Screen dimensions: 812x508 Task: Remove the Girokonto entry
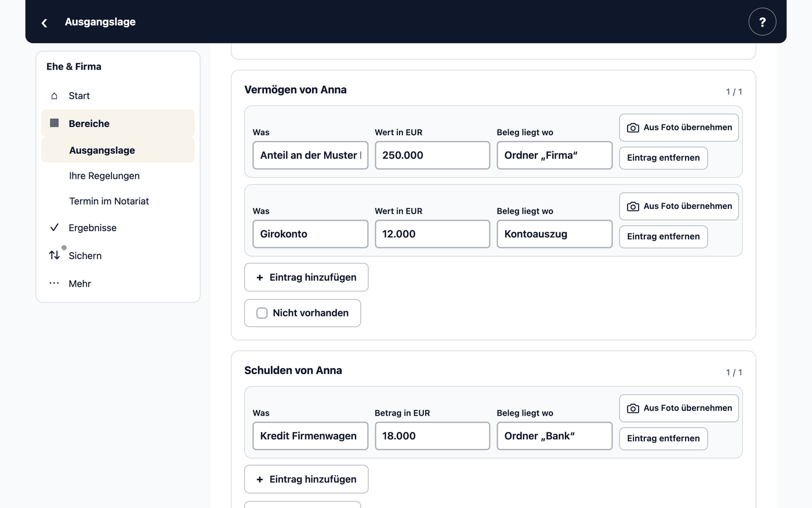[664, 237]
